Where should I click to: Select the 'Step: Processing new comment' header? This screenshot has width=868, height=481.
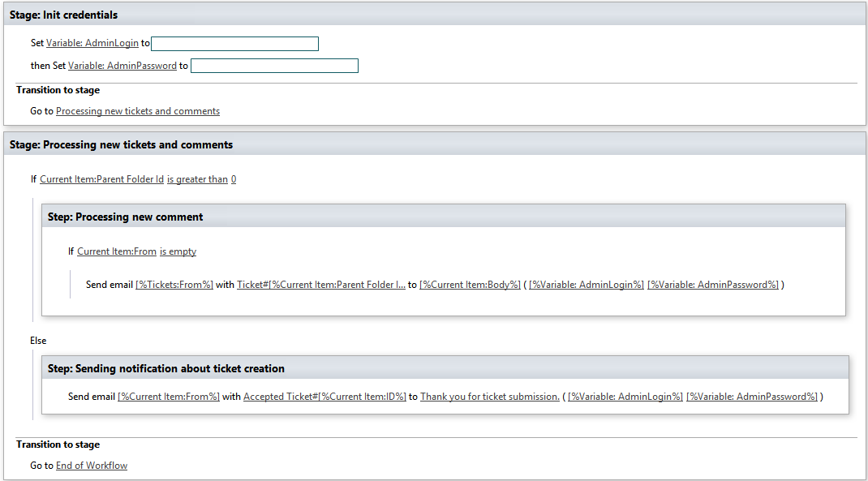(x=444, y=217)
